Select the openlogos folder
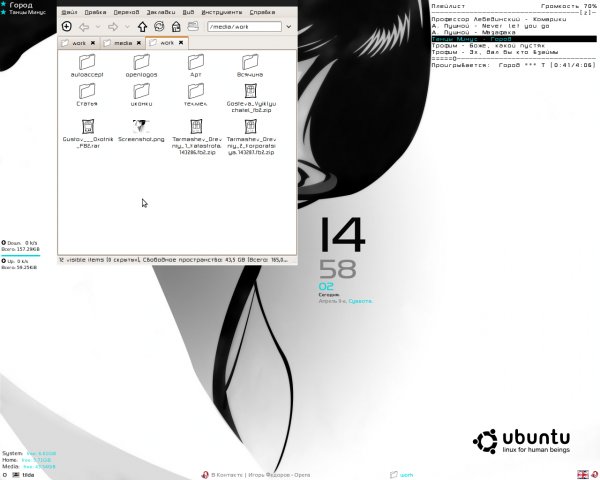Screen dimensions: 600x480 click(x=141, y=63)
